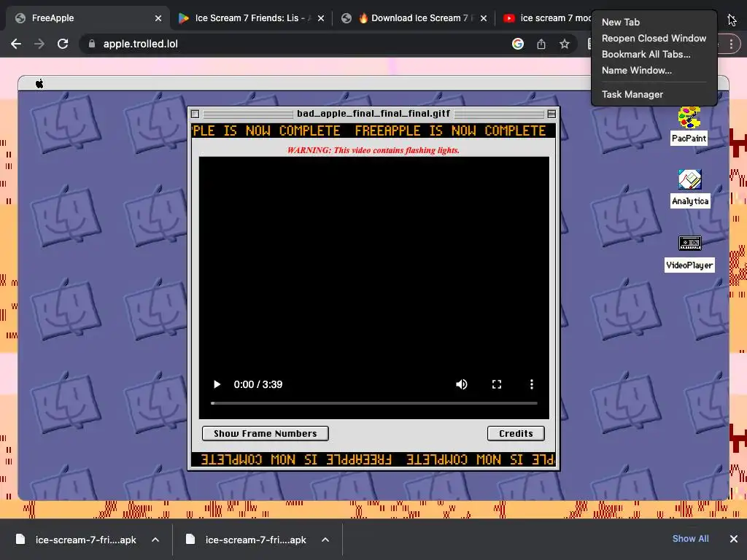Screen dimensions: 747x560
Task: Switch to the ice scream 7 mod YouTube tab
Action: pyautogui.click(x=546, y=18)
